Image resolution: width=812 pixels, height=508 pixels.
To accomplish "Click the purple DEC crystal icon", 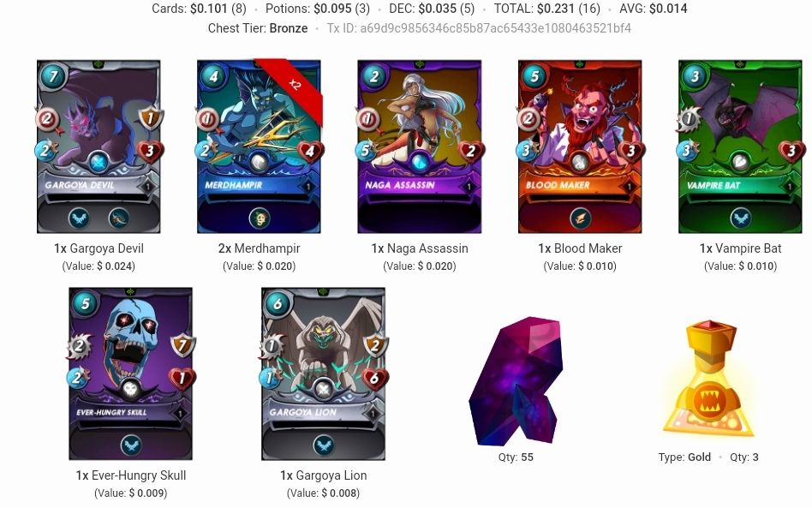I will coord(516,381).
